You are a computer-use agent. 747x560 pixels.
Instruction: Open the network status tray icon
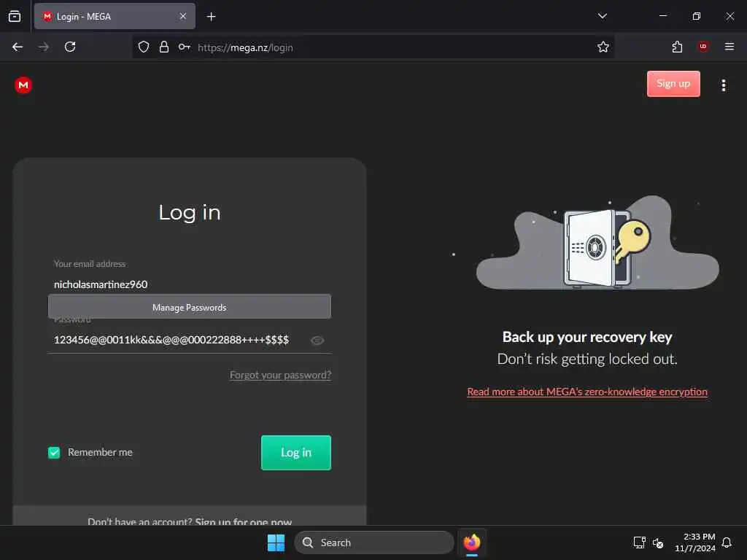(639, 542)
